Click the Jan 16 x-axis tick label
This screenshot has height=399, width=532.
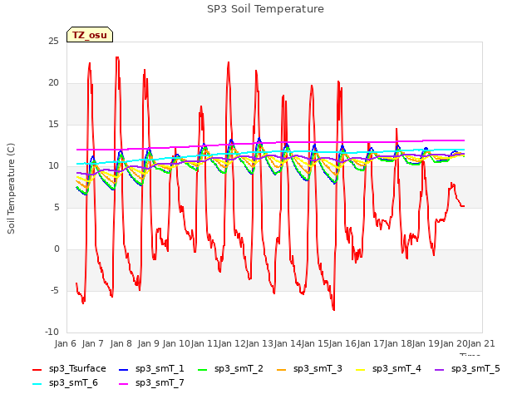[x=342, y=343]
